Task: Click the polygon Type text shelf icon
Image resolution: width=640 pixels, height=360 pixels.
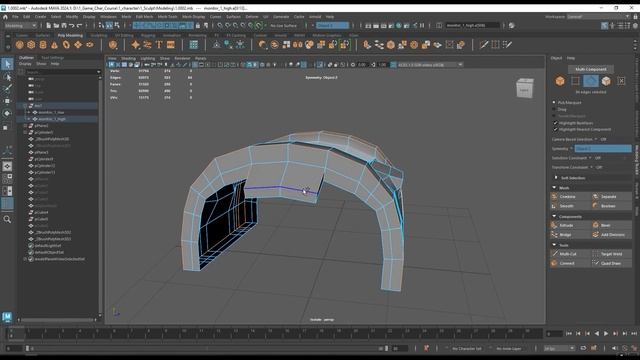Action: point(159,45)
